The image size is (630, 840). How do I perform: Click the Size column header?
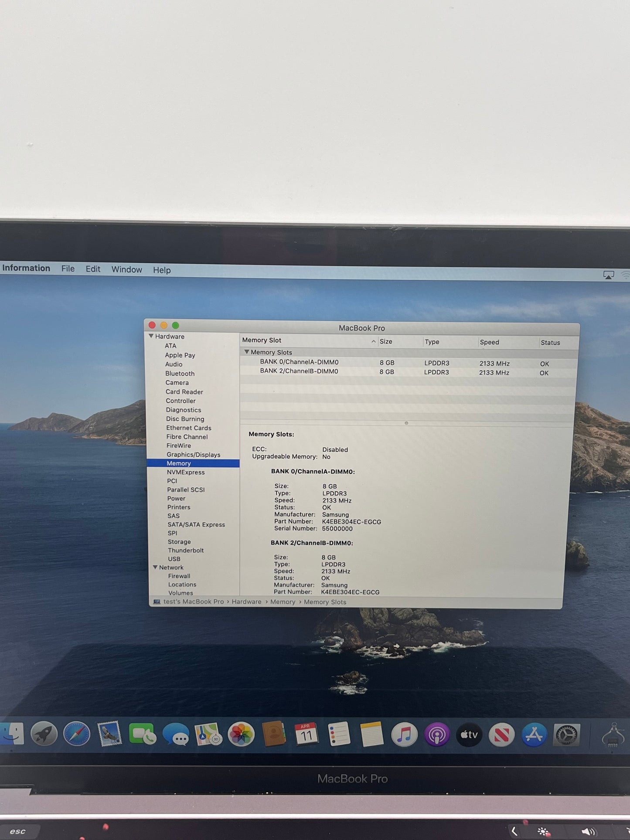[x=400, y=342]
